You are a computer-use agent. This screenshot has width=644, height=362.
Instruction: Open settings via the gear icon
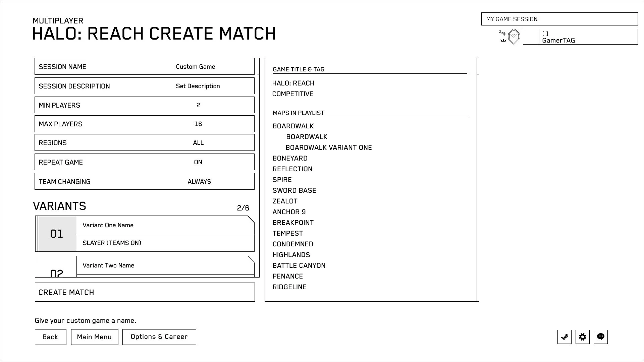[x=583, y=337]
